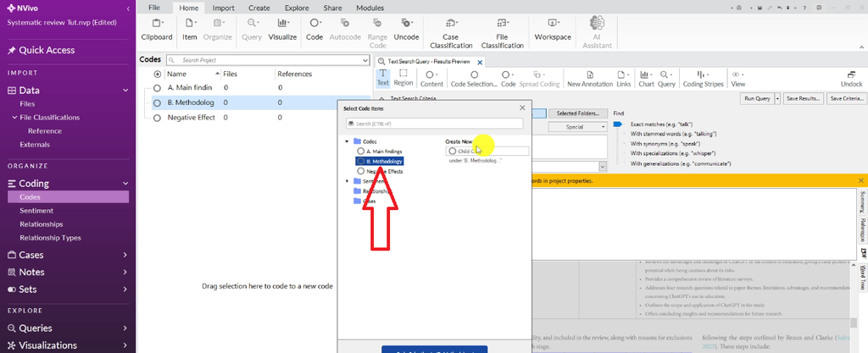Open the Visualize ribbon tool
Image resolution: width=868 pixels, height=353 pixels.
point(283,30)
